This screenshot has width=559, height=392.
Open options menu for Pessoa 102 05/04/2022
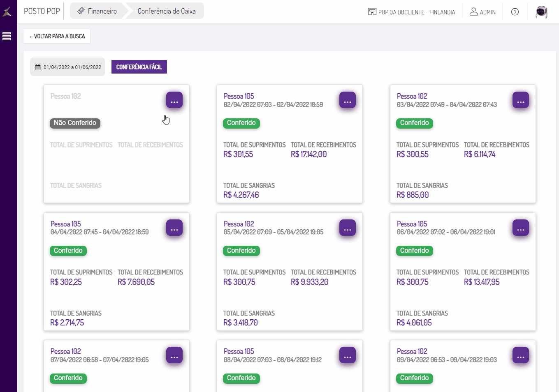coord(348,228)
